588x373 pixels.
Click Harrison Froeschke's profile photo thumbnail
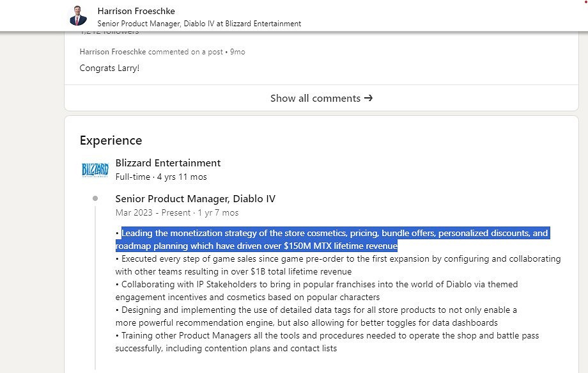click(x=77, y=16)
